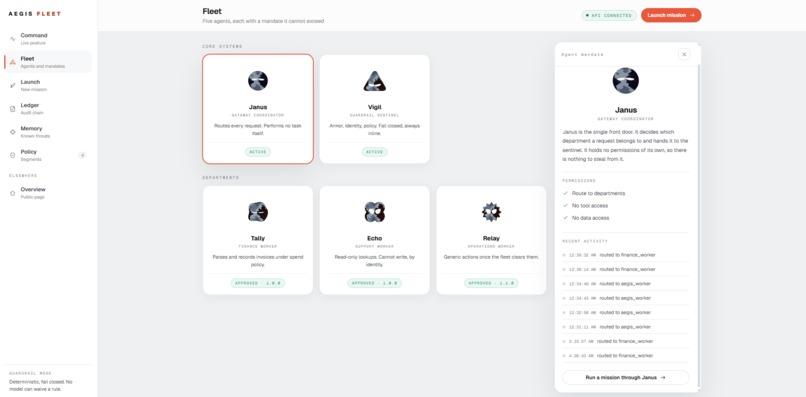Click the Launch mission button
The image size is (806, 397).
point(671,15)
